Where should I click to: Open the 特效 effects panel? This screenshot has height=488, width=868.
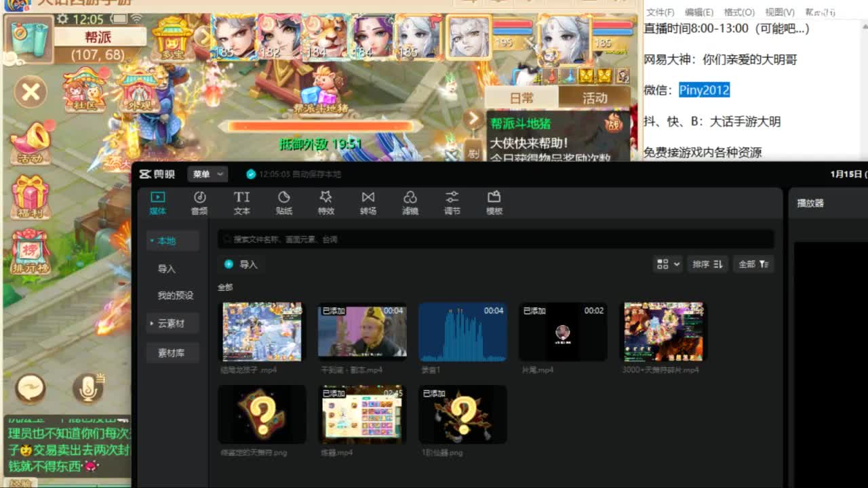tap(326, 202)
